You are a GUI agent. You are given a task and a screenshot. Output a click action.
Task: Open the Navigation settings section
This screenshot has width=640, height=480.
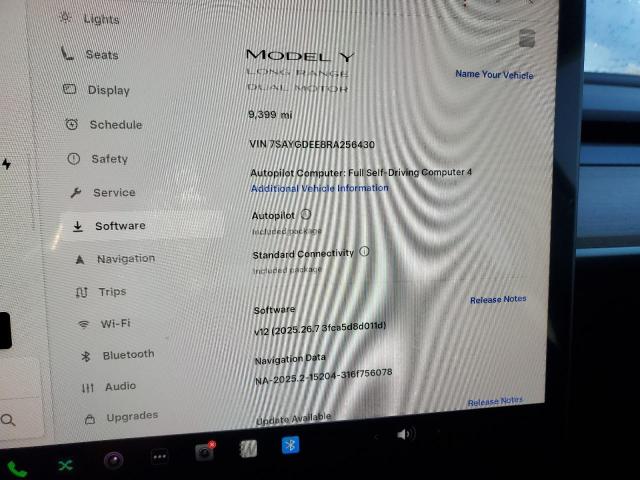125,259
